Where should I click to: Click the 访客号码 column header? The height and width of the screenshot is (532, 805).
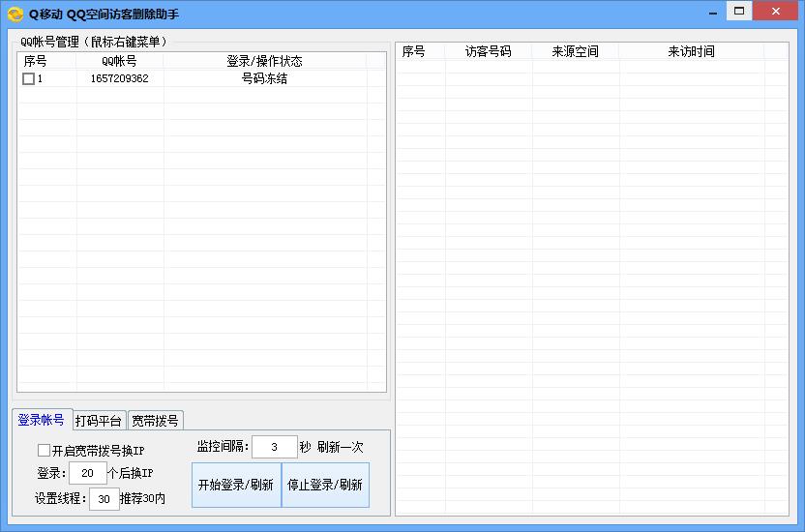(489, 51)
